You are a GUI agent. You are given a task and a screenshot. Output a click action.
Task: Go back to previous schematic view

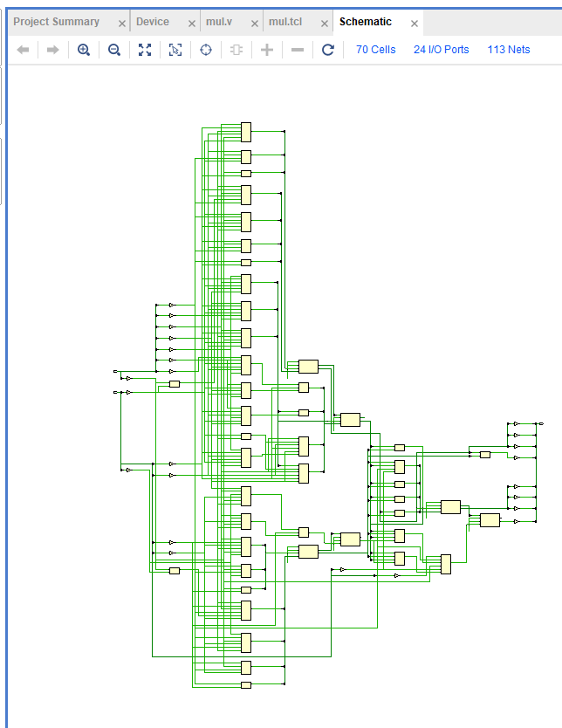pos(23,50)
